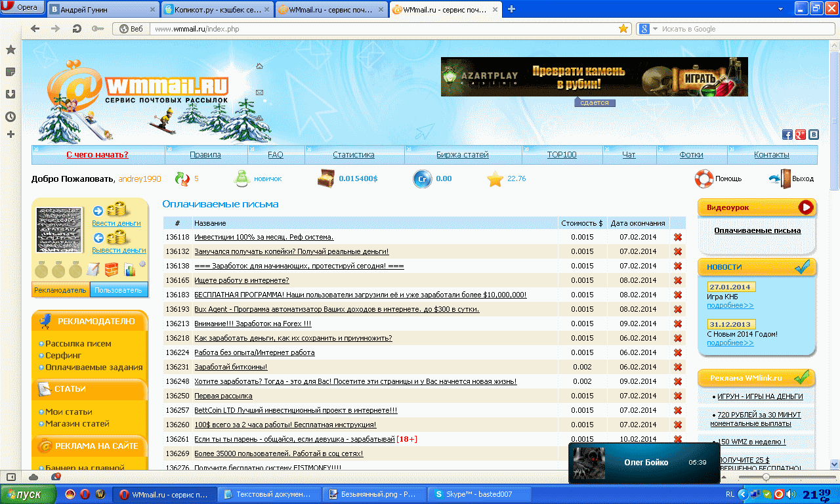Open the sidebar history clock icon
The width and height of the screenshot is (840, 504).
pos(10,116)
